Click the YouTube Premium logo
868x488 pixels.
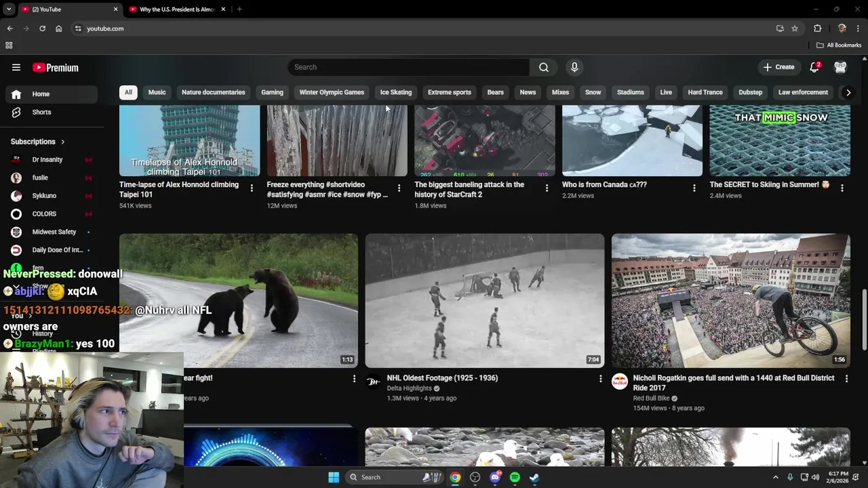click(56, 68)
